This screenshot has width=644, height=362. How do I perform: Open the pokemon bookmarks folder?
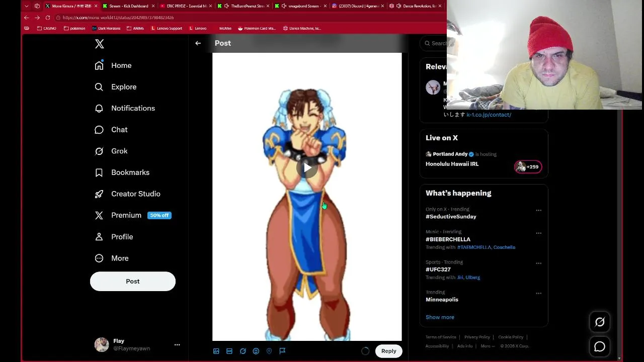(x=74, y=29)
